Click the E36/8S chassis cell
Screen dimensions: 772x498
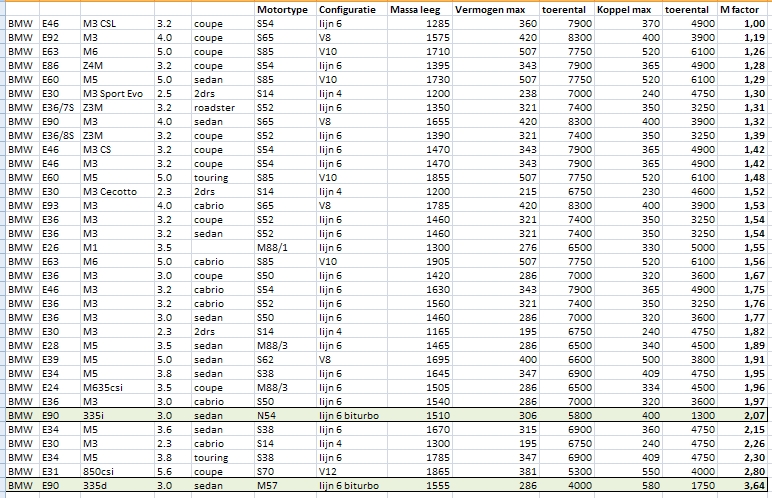58,136
